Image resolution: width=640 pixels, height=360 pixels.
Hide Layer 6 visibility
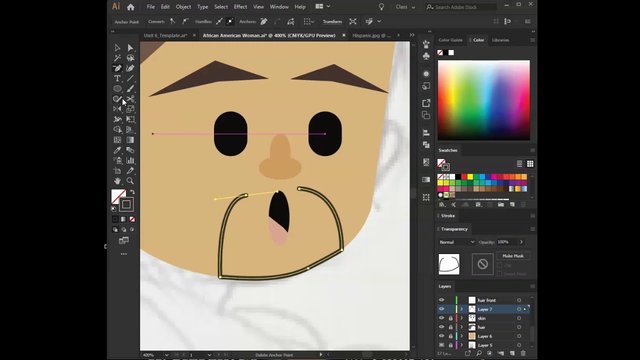441,336
